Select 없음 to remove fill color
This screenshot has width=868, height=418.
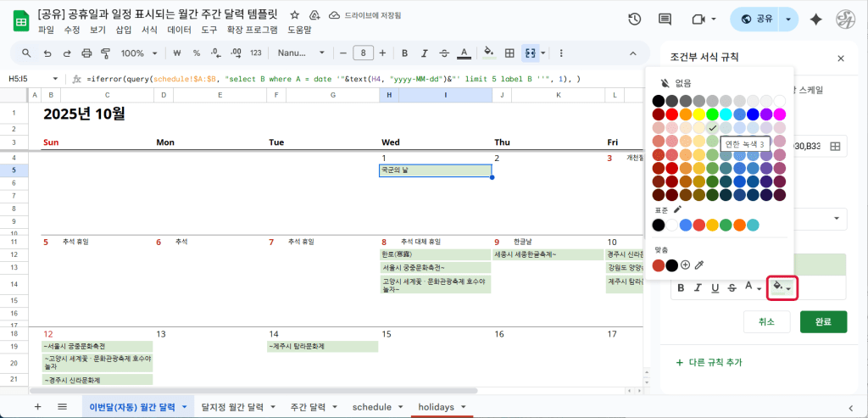(x=676, y=83)
